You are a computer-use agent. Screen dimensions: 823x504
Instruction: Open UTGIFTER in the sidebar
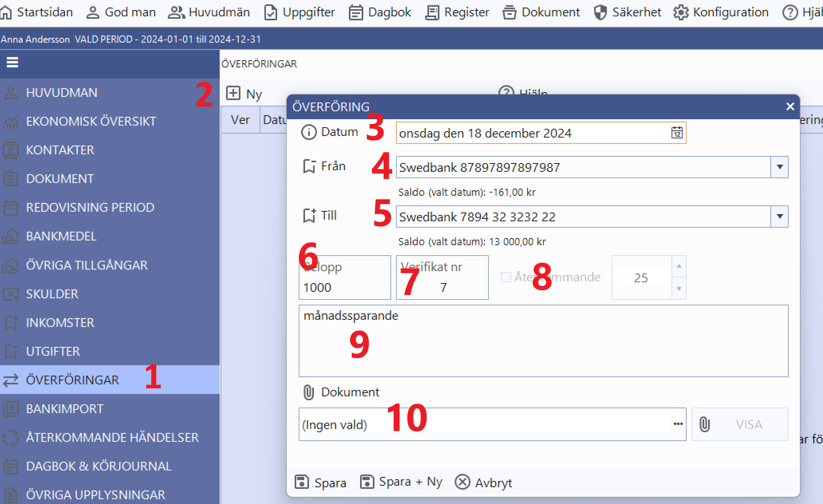[x=110, y=351]
